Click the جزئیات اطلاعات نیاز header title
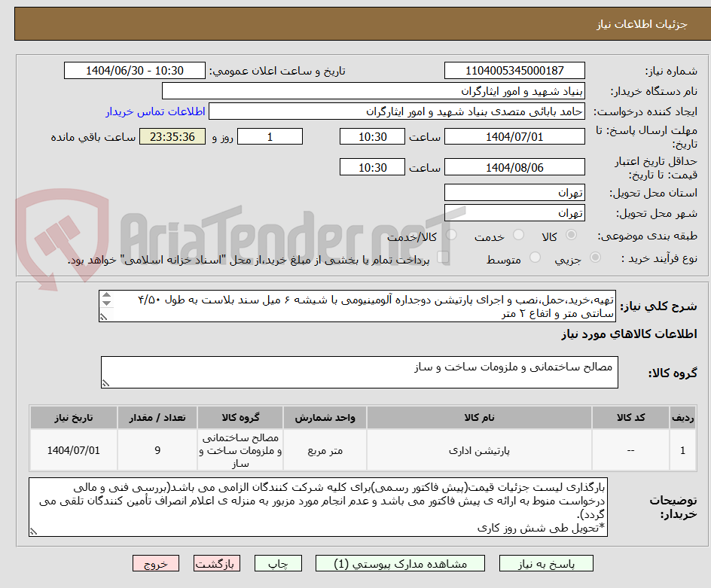The image size is (711, 588). (x=642, y=24)
